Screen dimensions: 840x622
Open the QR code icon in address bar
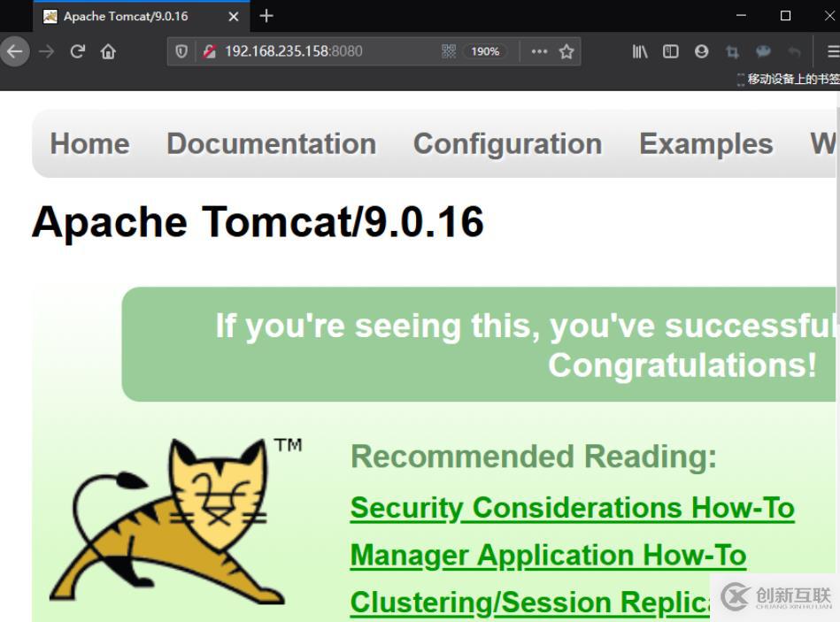point(449,51)
